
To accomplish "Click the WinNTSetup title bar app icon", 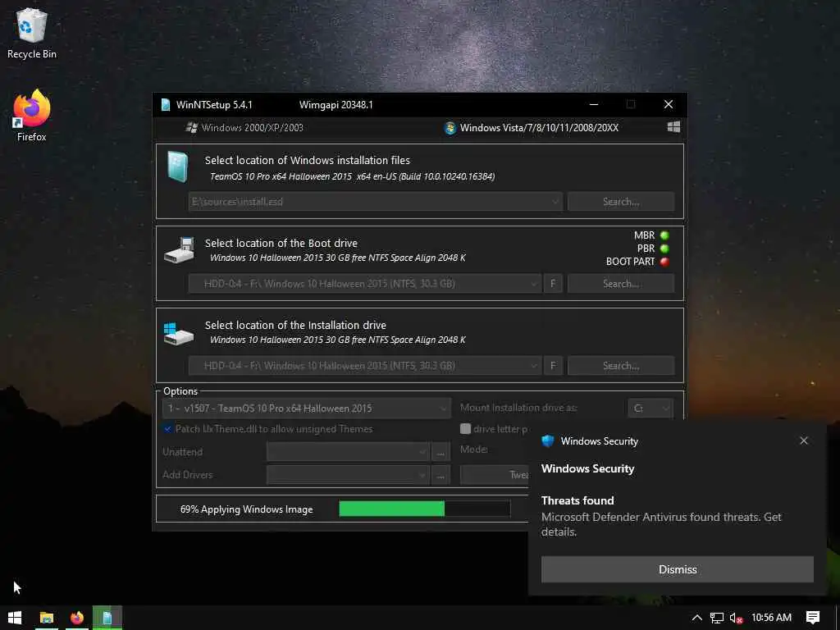I will click(x=166, y=104).
